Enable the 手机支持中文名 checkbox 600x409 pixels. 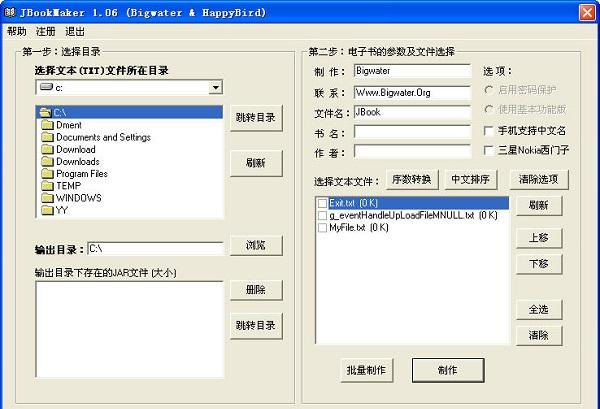tap(488, 131)
